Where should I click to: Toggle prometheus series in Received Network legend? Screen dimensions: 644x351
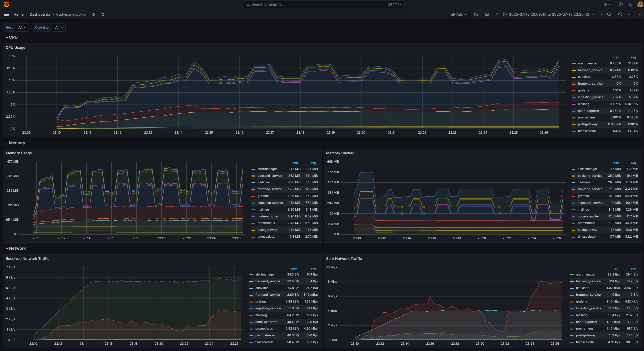point(264,329)
